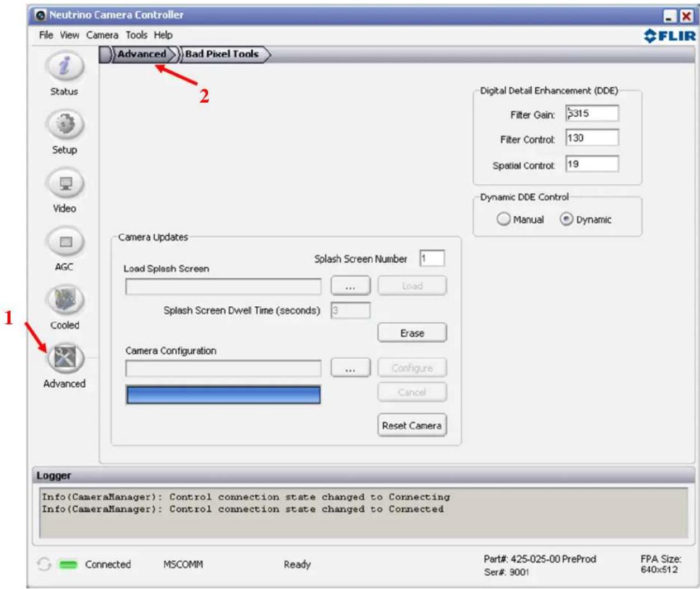This screenshot has width=700, height=589.
Task: Open the Setup panel icon
Action: (x=65, y=125)
